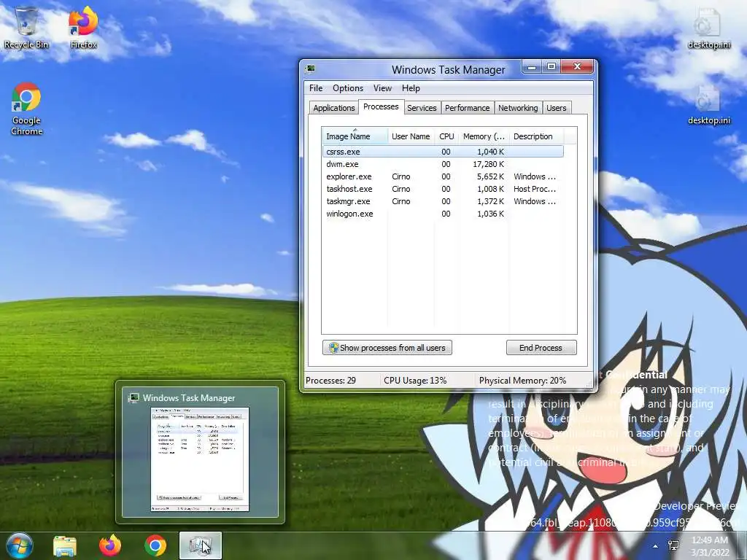Select the Processes tab
The width and height of the screenshot is (747, 560).
coord(381,106)
